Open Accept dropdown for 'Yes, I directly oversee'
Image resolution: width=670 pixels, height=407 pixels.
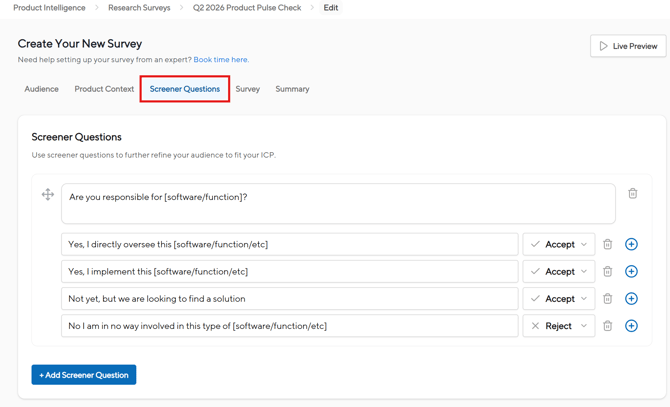pyautogui.click(x=558, y=244)
